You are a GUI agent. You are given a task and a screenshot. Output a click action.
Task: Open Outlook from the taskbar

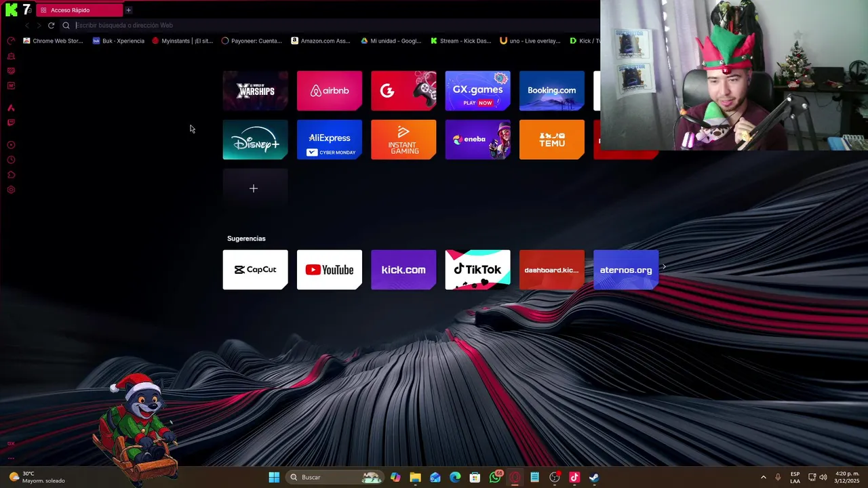coord(435,477)
